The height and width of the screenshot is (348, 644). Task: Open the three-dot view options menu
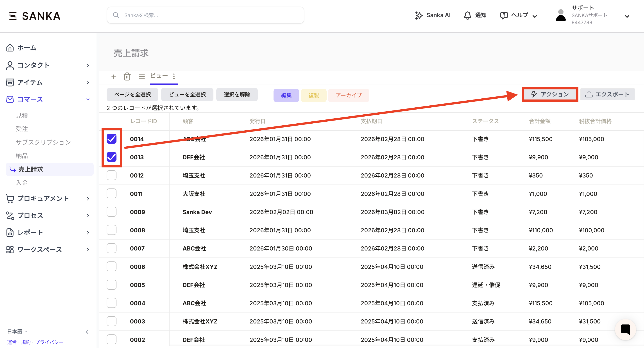click(x=174, y=76)
